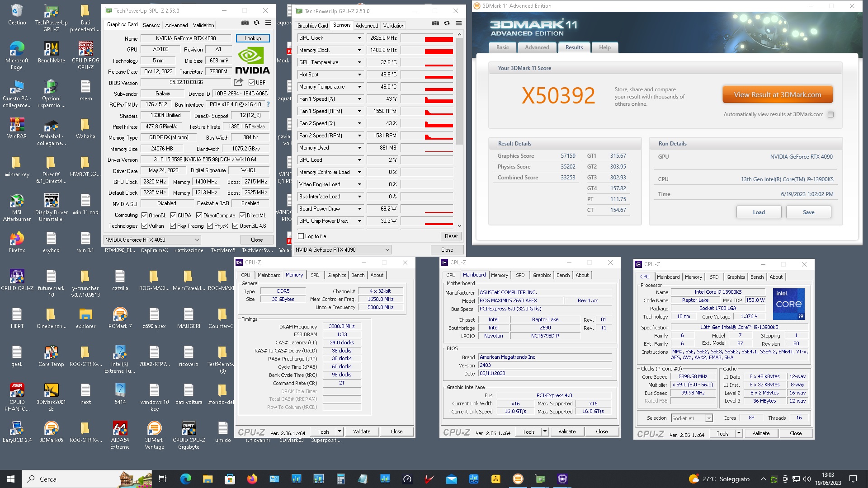Click the Task View icon in the taskbar
The width and height of the screenshot is (868, 488).
click(163, 479)
